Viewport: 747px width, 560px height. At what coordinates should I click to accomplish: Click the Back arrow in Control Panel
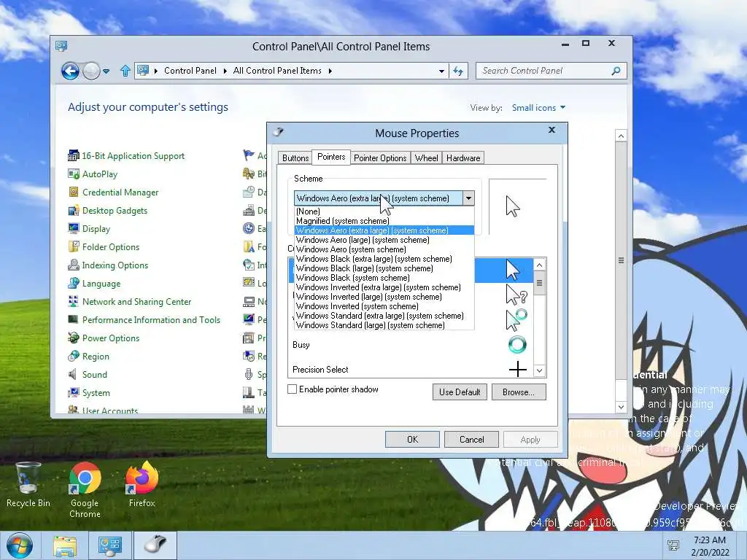[x=70, y=71]
